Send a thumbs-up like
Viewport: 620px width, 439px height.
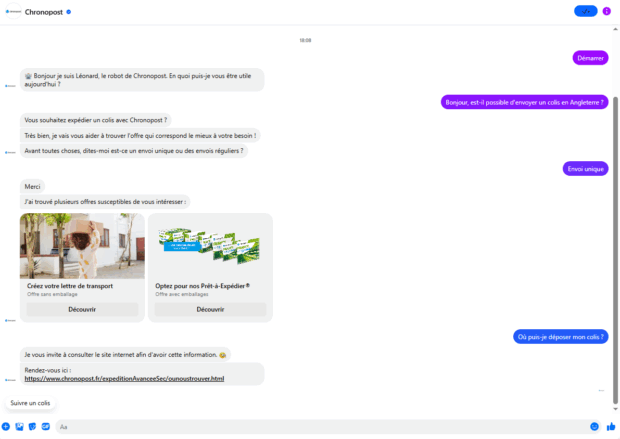click(x=610, y=427)
